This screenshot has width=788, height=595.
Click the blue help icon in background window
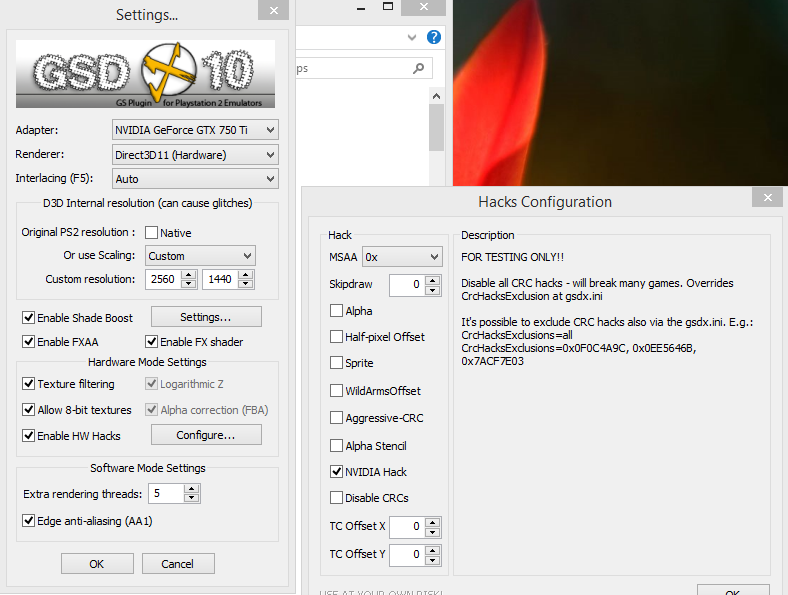click(x=434, y=37)
